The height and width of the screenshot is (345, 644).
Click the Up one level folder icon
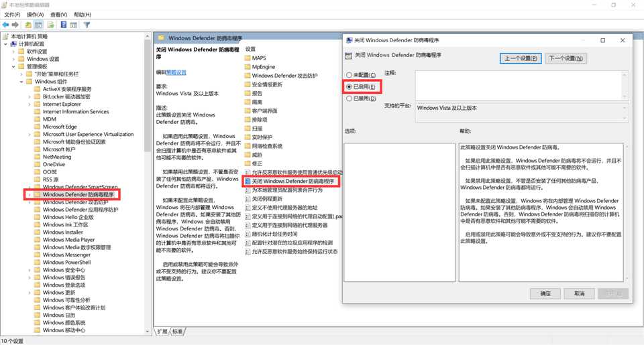28,25
